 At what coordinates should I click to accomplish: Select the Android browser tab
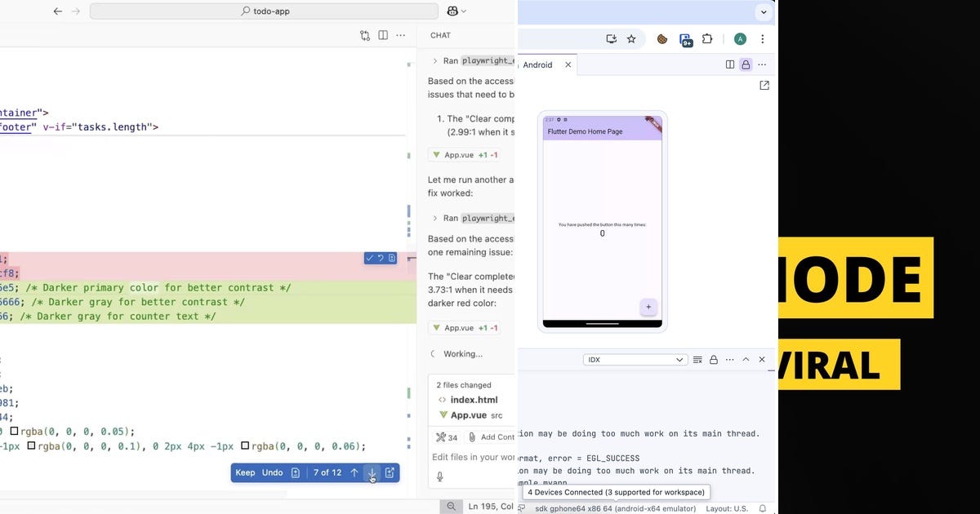pyautogui.click(x=537, y=64)
